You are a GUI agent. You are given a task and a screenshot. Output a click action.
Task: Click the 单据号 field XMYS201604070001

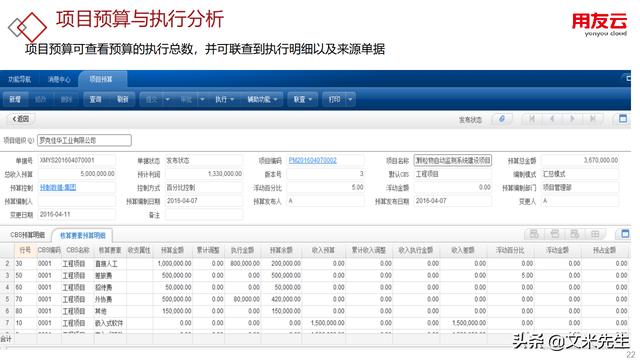tap(77, 160)
